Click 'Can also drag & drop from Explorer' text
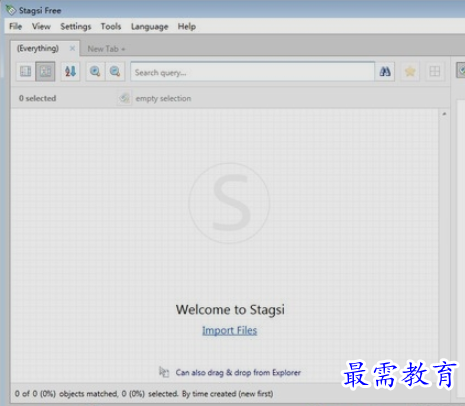The width and height of the screenshot is (465, 406). tap(238, 372)
